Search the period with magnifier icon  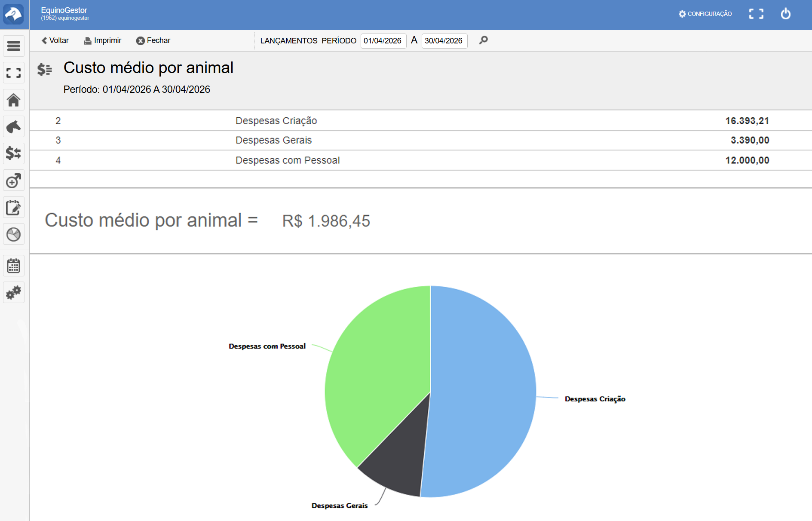[484, 40]
